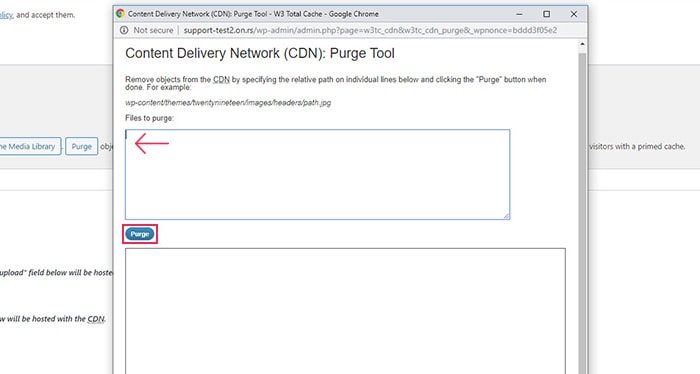Click the underlined CDN text in background page
This screenshot has height=374, width=700.
click(x=96, y=319)
